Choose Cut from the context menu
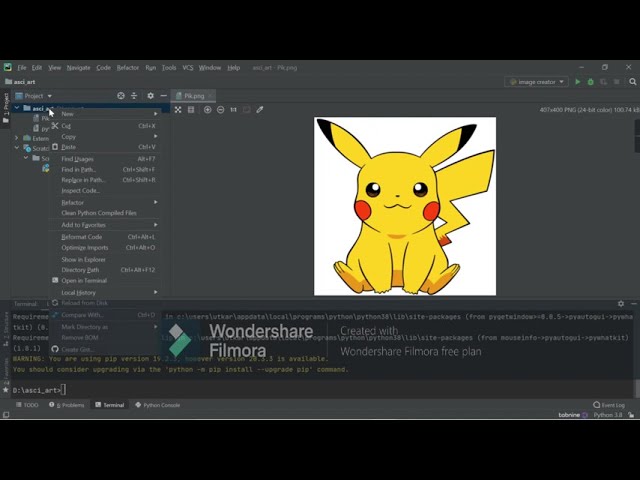The image size is (640, 480). [x=104, y=126]
